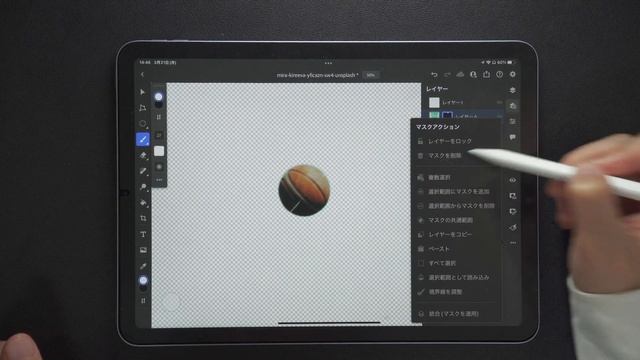The height and width of the screenshot is (360, 640).
Task: Switch to compact layer view icon
Action: pyautogui.click(x=513, y=90)
